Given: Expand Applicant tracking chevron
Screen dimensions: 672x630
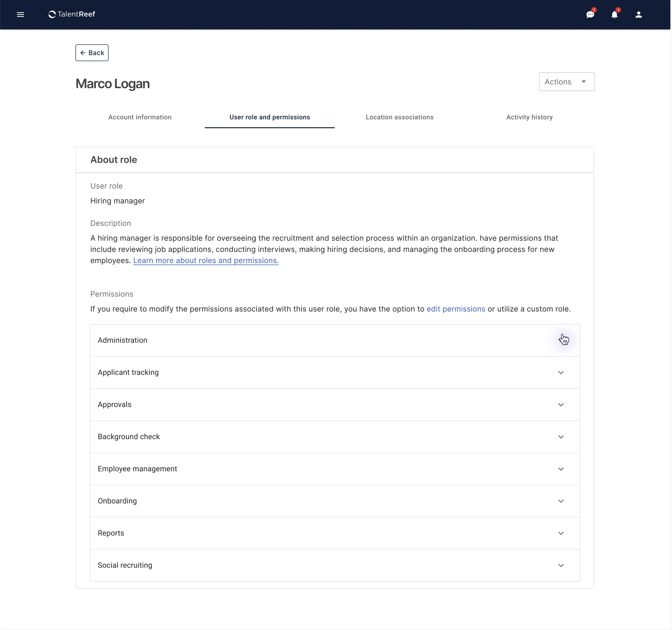Looking at the screenshot, I should [x=561, y=372].
